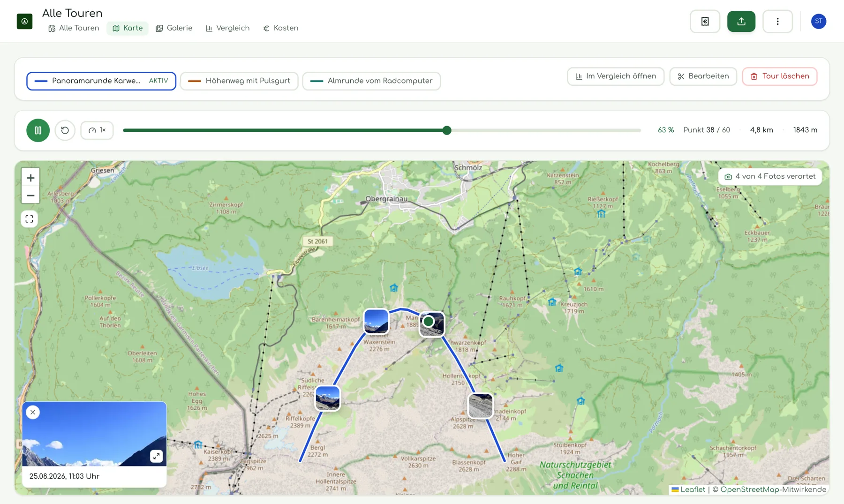Switch to the Alle Touren tab
This screenshot has height=504, width=844.
pos(74,28)
